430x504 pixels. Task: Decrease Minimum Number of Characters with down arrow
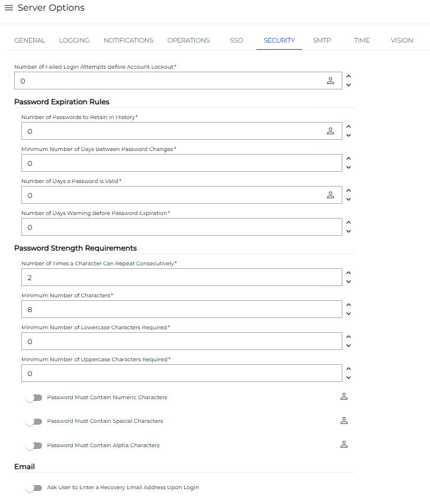348,314
